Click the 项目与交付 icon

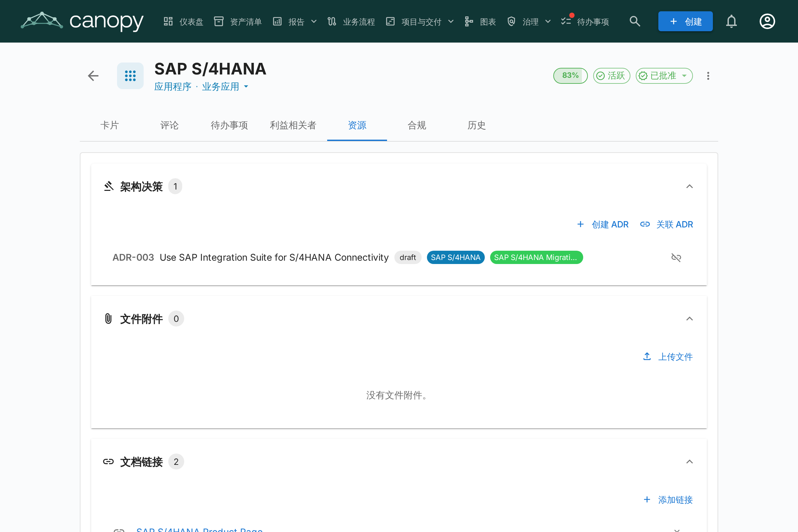point(390,21)
